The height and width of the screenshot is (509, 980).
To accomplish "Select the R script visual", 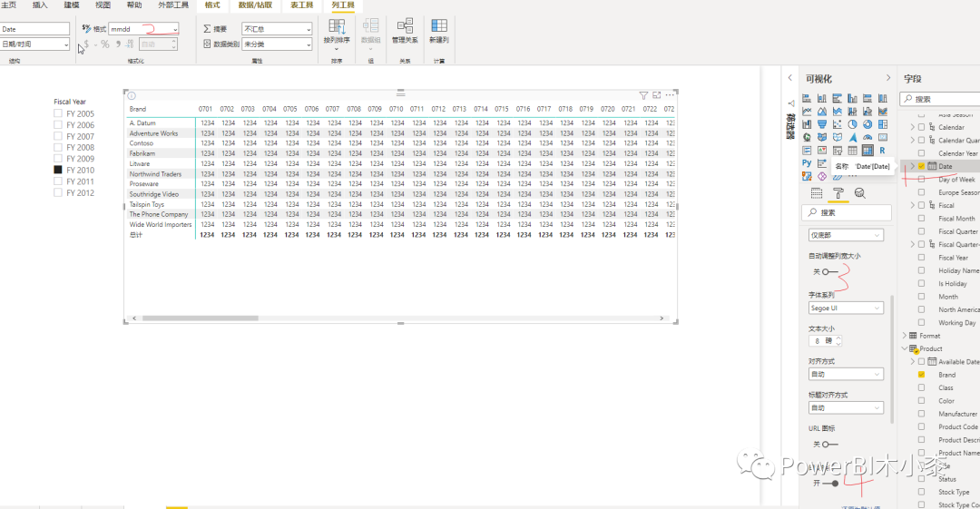I will tap(883, 151).
